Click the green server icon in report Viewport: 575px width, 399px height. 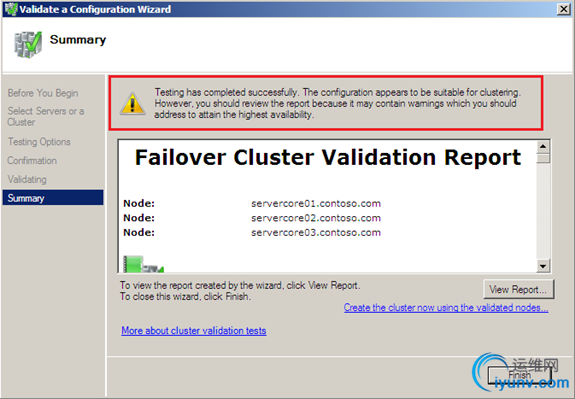pyautogui.click(x=143, y=264)
